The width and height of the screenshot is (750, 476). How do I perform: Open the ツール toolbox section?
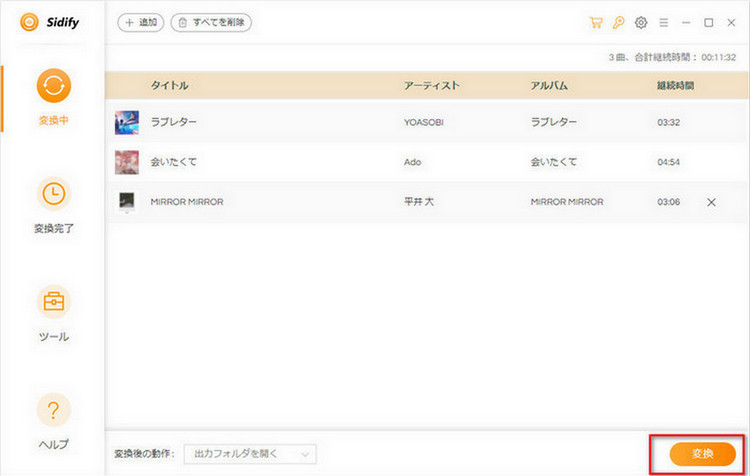point(54,313)
